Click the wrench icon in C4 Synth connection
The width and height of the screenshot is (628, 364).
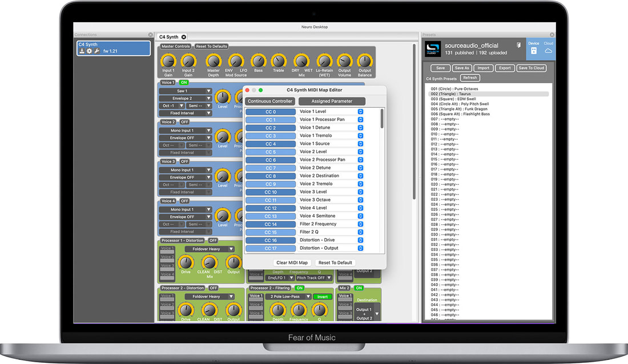click(x=97, y=51)
